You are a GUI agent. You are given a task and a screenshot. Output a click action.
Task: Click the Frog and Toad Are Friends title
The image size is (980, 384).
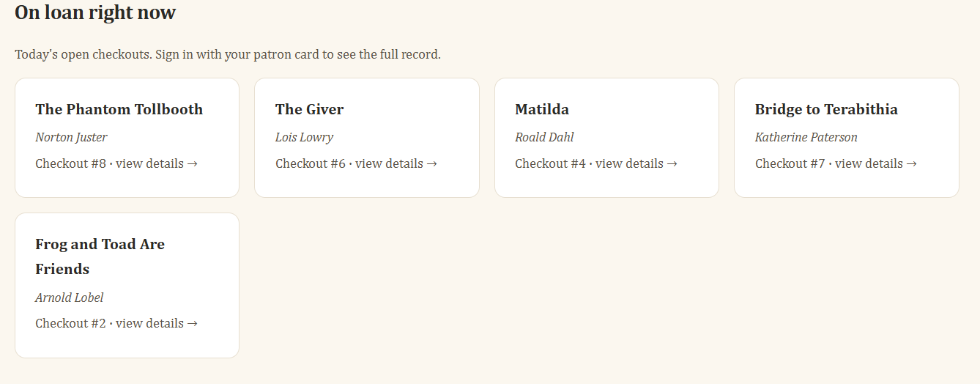pyautogui.click(x=100, y=256)
